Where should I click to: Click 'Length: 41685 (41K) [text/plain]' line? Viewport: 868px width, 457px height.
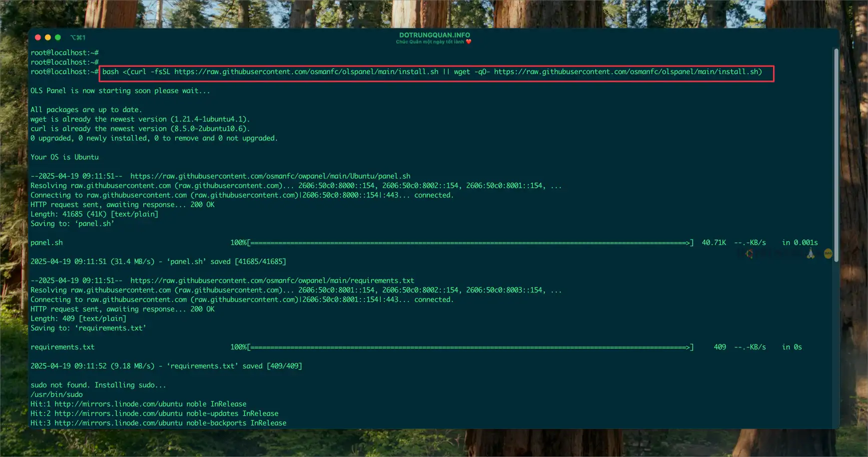pos(94,214)
